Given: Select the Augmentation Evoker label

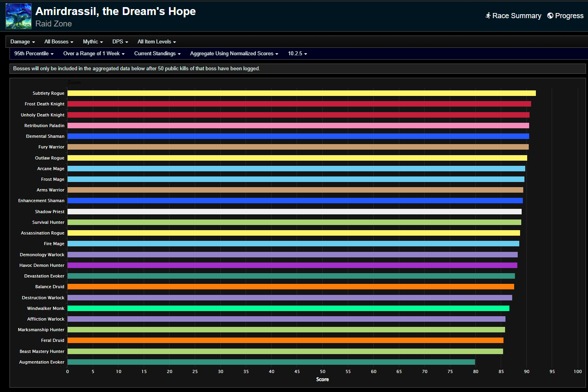Looking at the screenshot, I should 41,362.
